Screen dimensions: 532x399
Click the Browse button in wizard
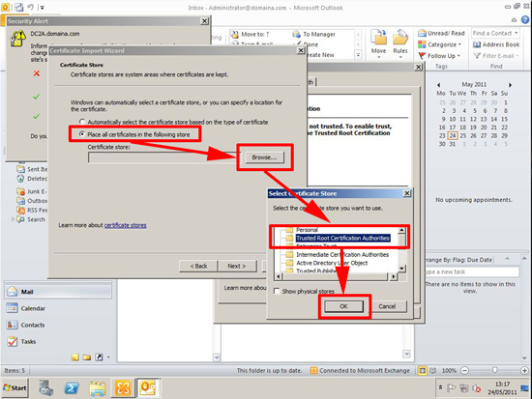click(x=264, y=157)
